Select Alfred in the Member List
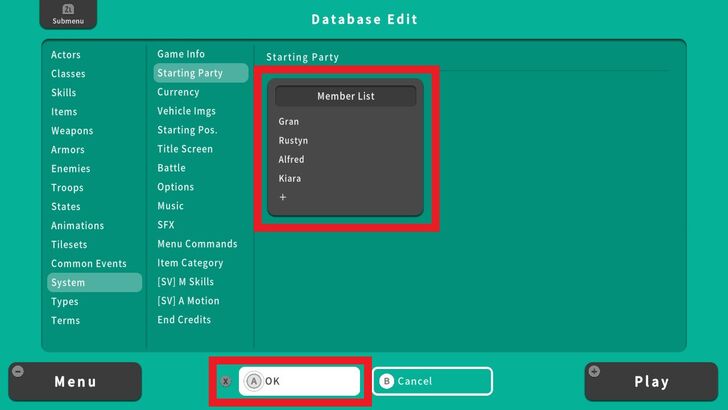 tap(292, 160)
